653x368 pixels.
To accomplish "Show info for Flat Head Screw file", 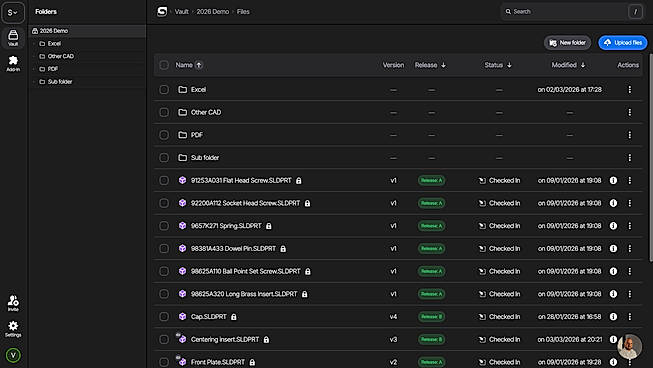I will tap(613, 180).
